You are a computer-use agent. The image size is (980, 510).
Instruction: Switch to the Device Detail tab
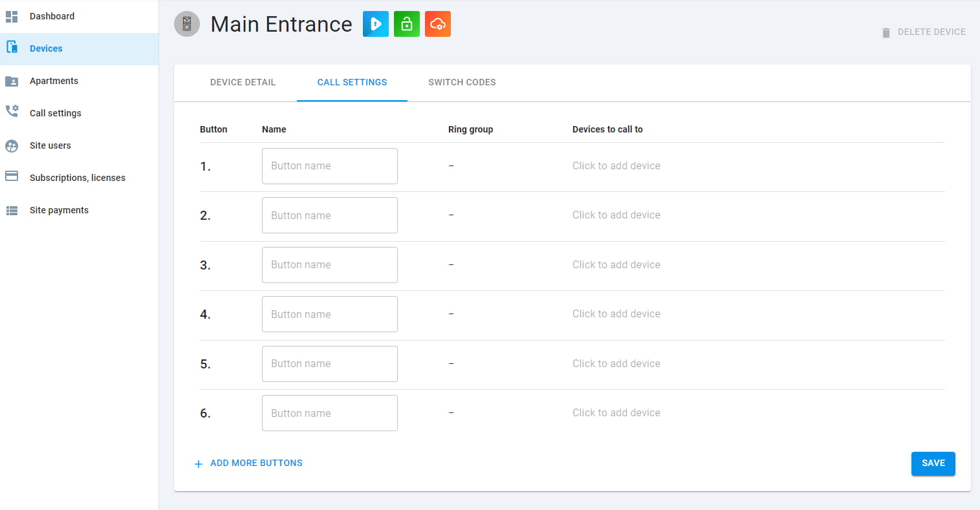pyautogui.click(x=243, y=82)
